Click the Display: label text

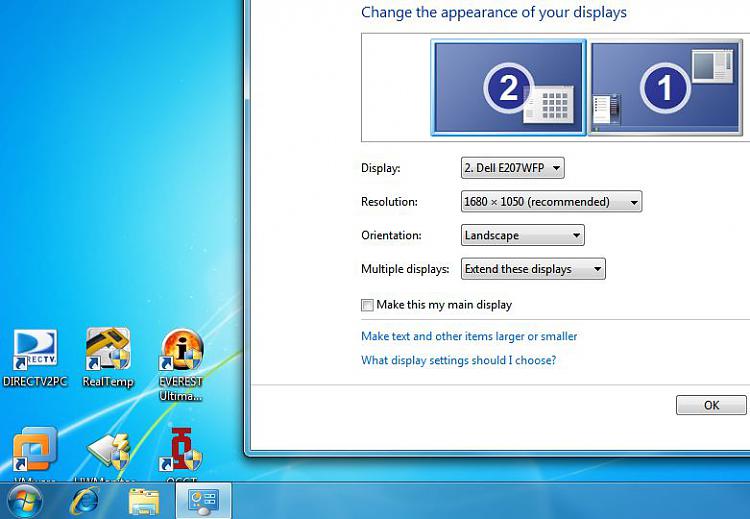tap(380, 168)
